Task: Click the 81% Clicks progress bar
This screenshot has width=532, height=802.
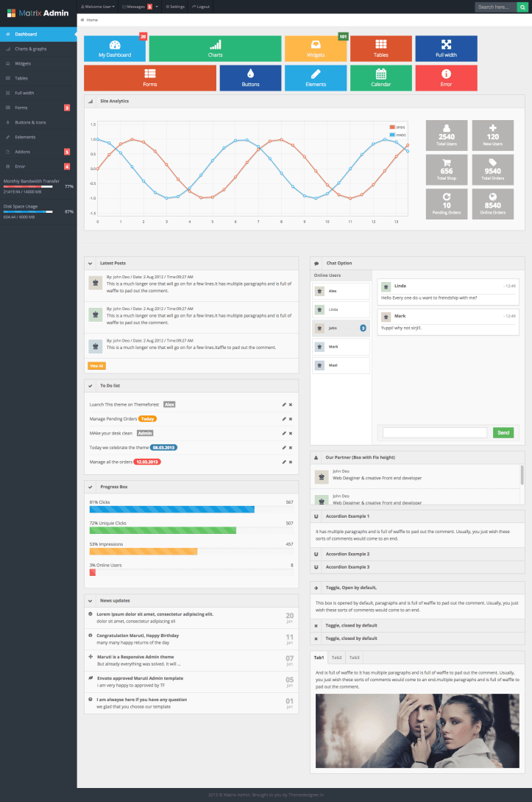Action: (171, 509)
